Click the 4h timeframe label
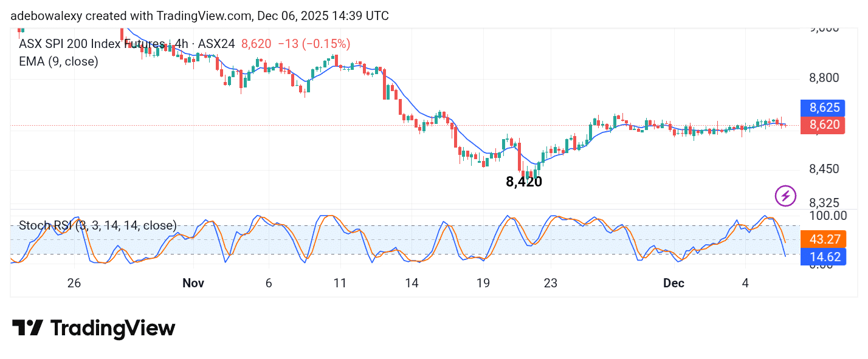This screenshot has width=868, height=359. (x=182, y=44)
